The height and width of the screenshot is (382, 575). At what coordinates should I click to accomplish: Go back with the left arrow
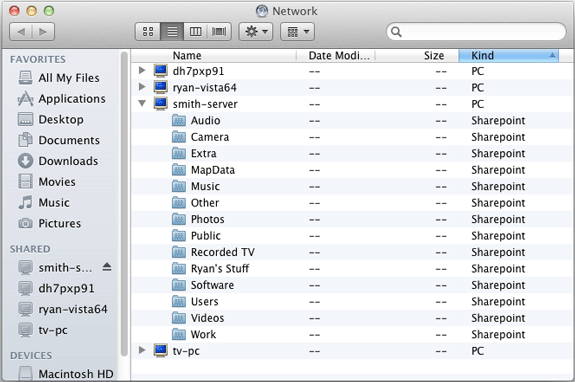coord(21,32)
